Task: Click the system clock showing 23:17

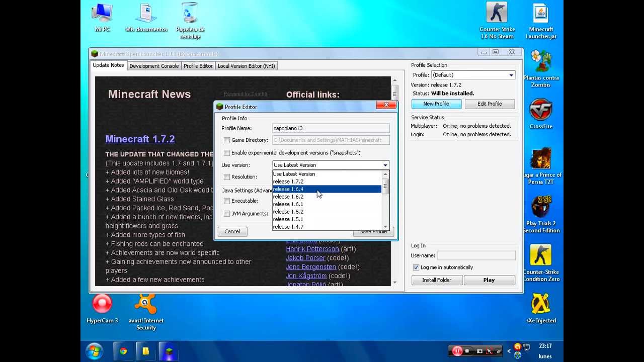Action: [545, 346]
